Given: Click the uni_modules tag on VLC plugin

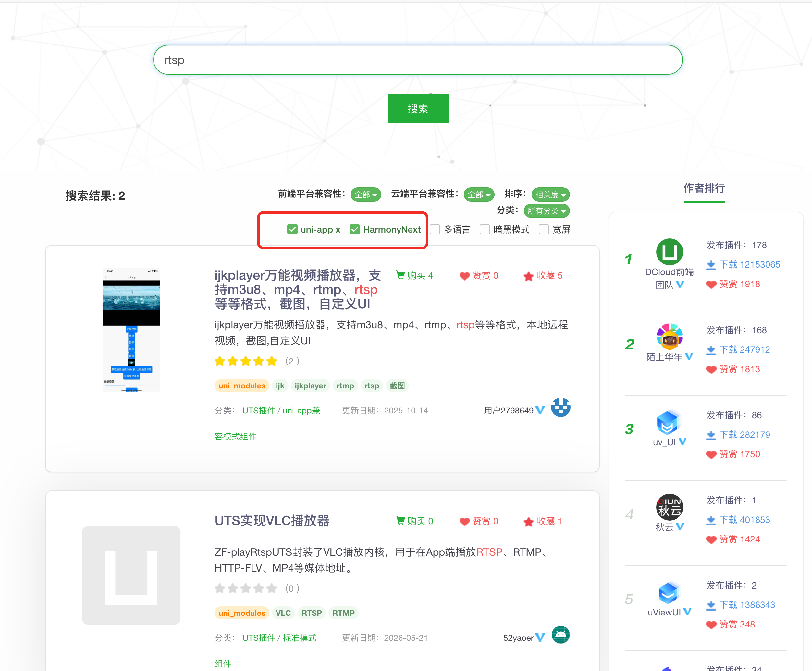Looking at the screenshot, I should (x=242, y=613).
